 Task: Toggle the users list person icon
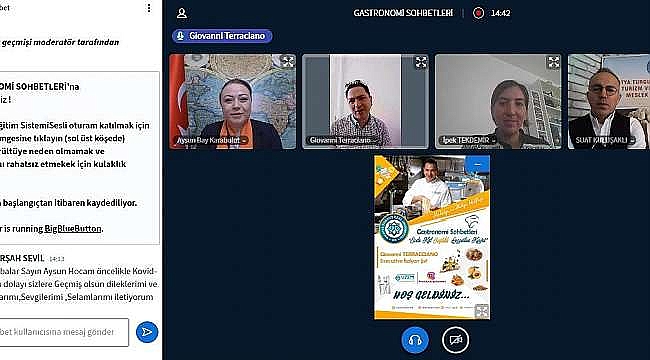[x=182, y=13]
